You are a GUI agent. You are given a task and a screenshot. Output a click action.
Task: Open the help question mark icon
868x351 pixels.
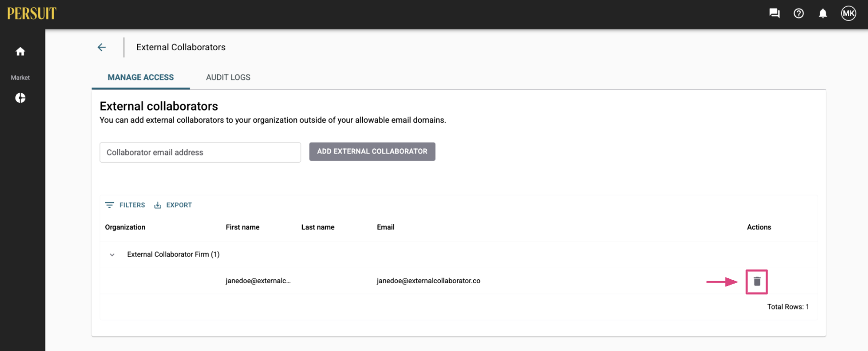799,13
